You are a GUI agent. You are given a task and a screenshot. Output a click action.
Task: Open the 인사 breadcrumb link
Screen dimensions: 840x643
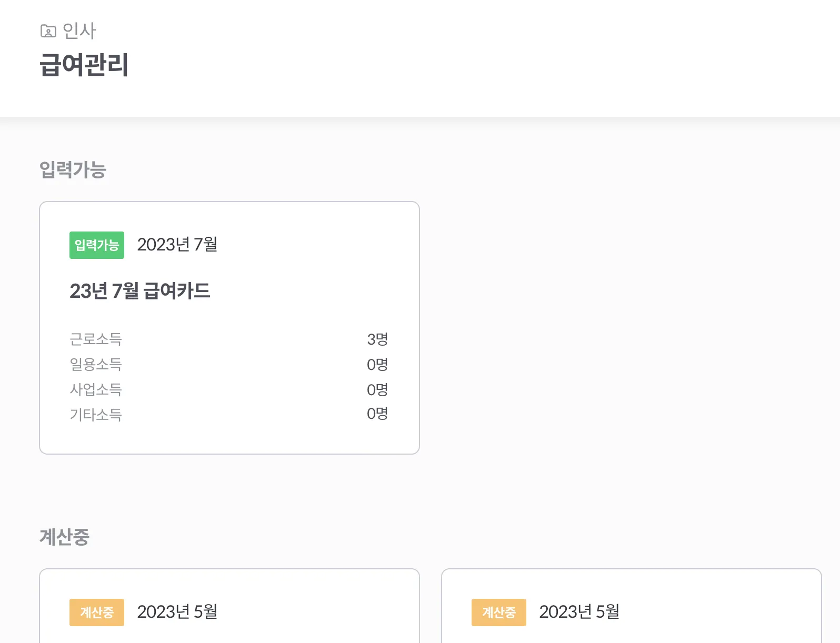[x=79, y=31]
